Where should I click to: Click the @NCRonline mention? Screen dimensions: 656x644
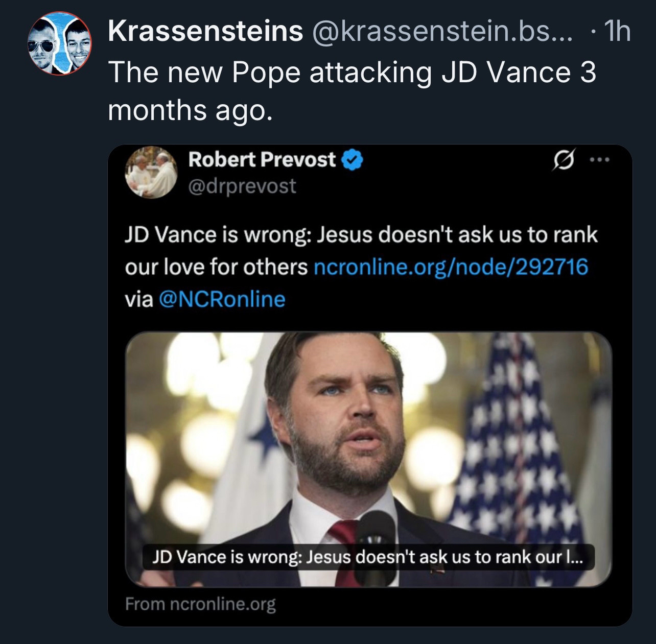click(222, 299)
